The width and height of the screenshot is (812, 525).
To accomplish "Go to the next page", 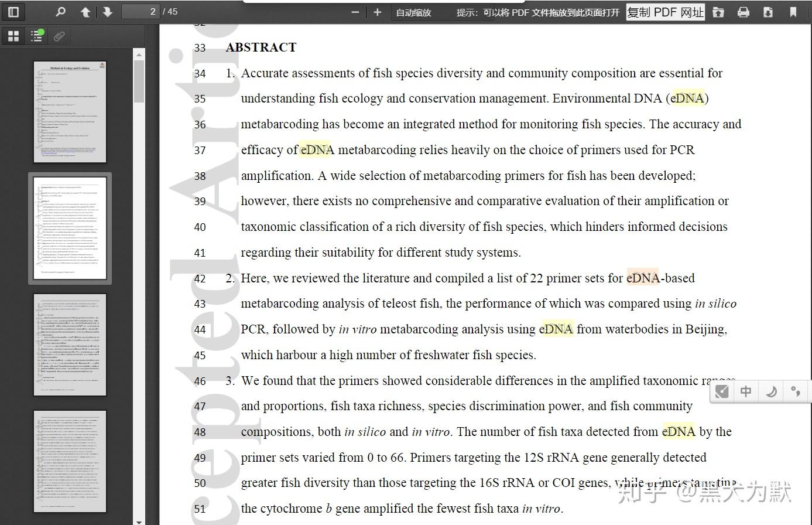I will (x=107, y=12).
